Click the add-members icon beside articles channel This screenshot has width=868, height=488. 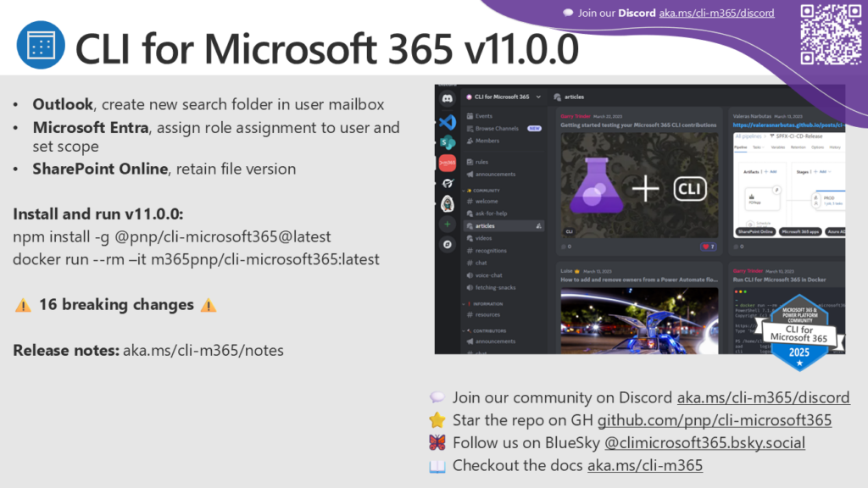pyautogui.click(x=539, y=226)
